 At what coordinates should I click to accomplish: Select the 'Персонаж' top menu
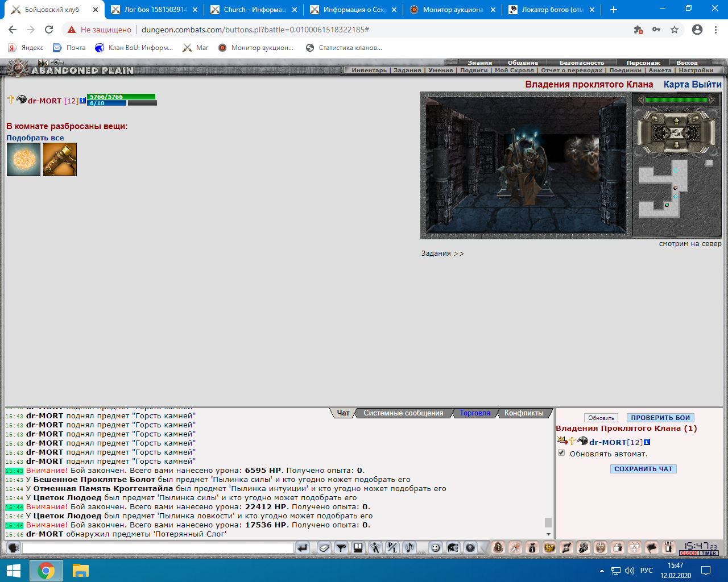[x=643, y=63]
